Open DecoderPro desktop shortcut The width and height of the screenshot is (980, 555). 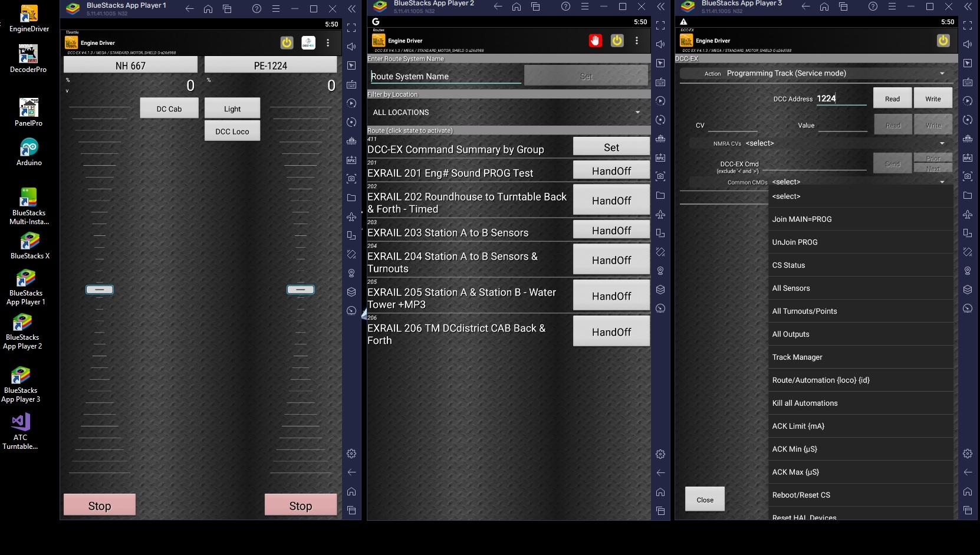28,59
